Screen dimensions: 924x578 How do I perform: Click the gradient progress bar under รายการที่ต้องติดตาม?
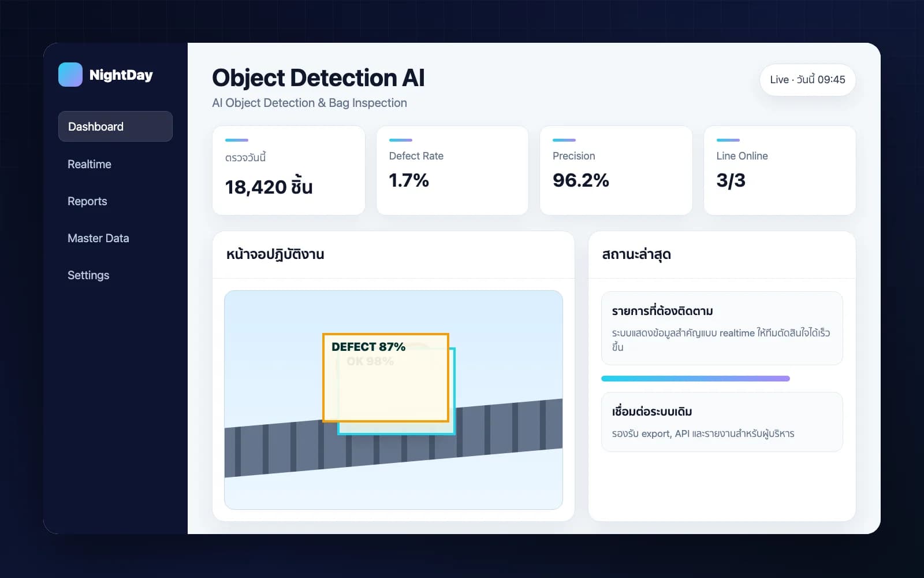tap(695, 379)
